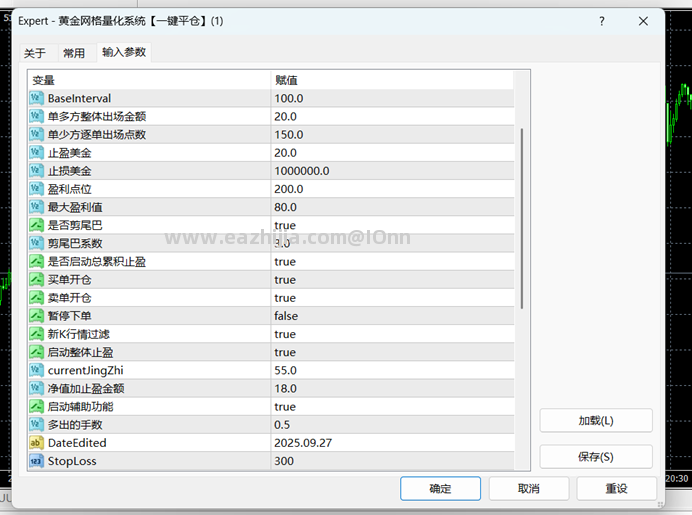
Task: Select the 启动辅助功能 true value
Action: pyautogui.click(x=285, y=406)
